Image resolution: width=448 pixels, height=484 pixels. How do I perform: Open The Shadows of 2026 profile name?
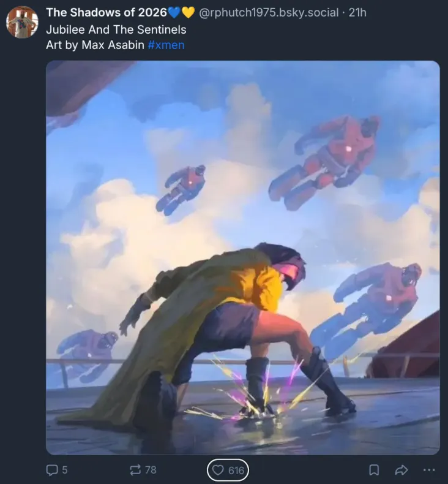pos(106,12)
